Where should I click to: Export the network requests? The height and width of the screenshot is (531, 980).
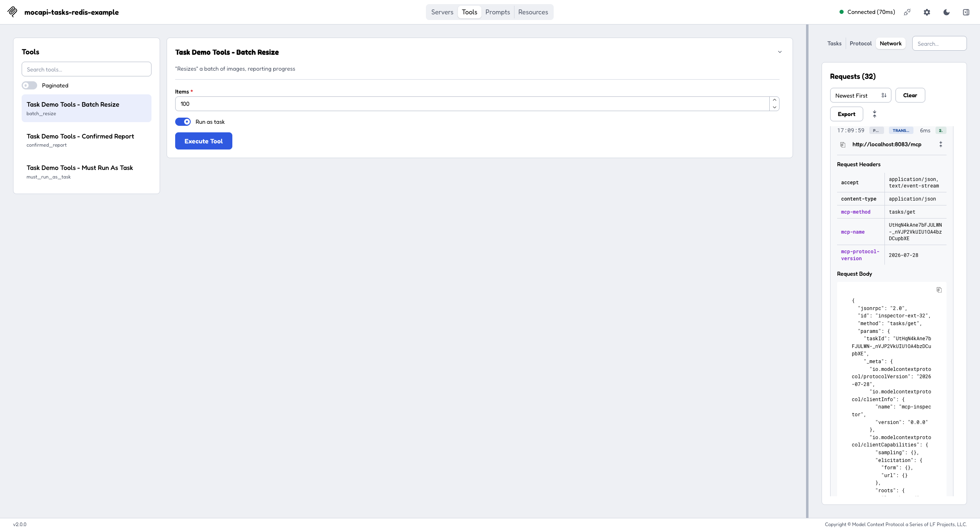click(x=846, y=114)
